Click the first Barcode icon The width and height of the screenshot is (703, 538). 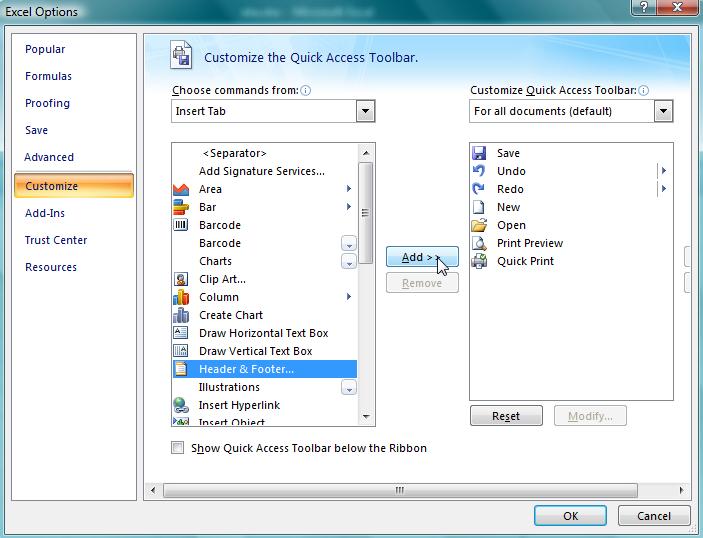click(x=181, y=225)
